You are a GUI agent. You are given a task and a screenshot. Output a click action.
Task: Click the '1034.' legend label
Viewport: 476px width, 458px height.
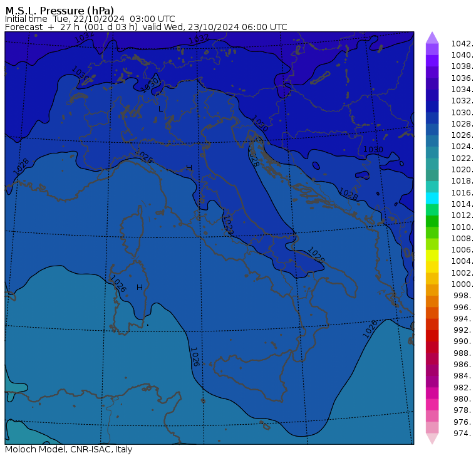[x=462, y=90]
